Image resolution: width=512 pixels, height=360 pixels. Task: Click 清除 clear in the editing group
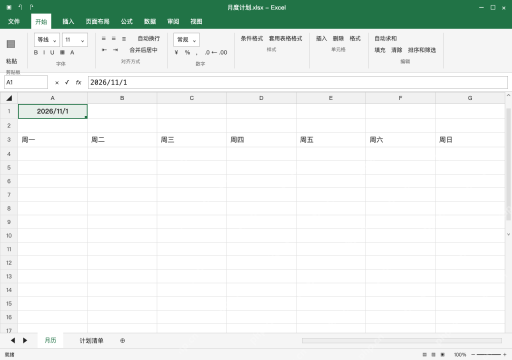pos(397,50)
